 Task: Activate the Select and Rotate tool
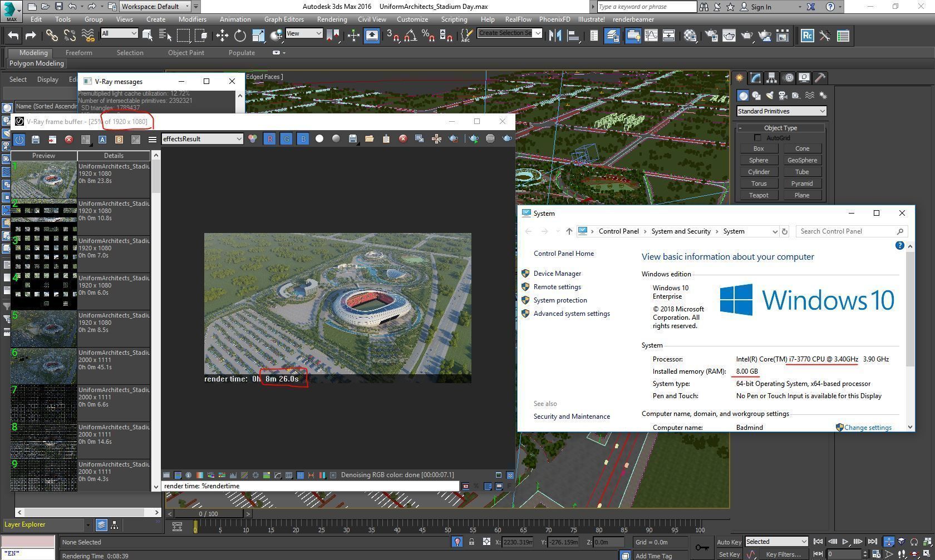coord(240,36)
